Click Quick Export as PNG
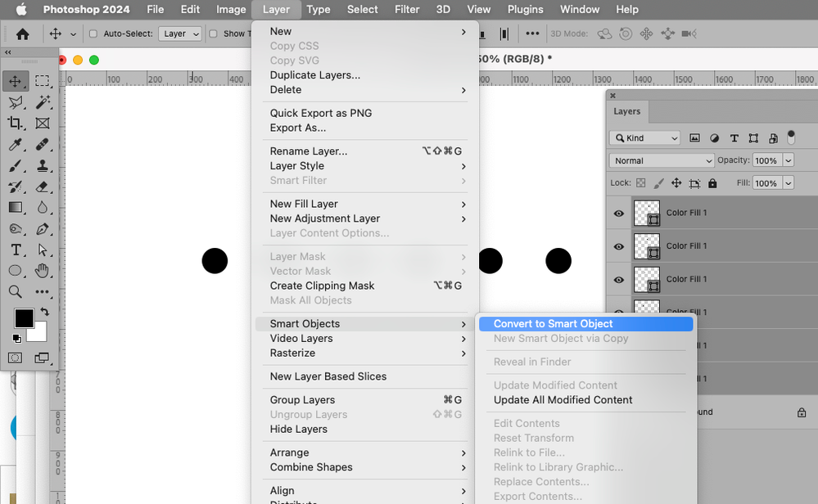 pos(321,112)
